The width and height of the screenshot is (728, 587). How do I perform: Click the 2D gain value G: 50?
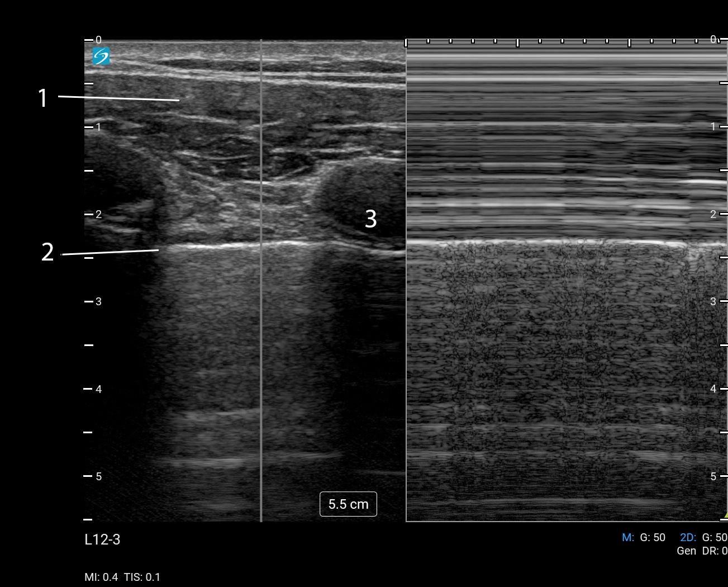pyautogui.click(x=715, y=537)
